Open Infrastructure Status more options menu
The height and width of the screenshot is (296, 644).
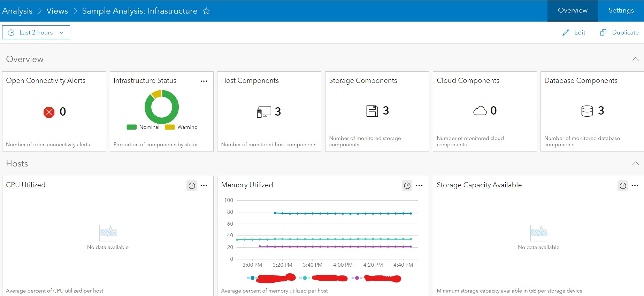coord(204,81)
